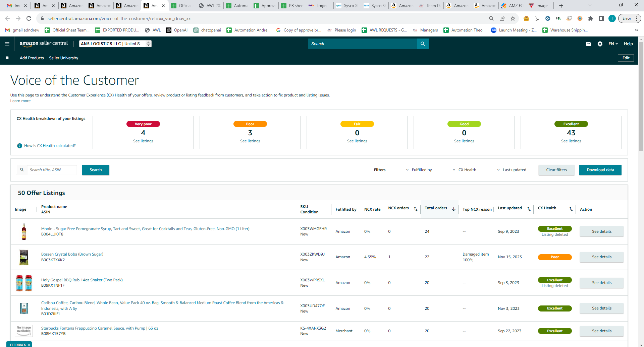Expand the Fulfilled by filter
The image size is (644, 347).
(x=419, y=170)
